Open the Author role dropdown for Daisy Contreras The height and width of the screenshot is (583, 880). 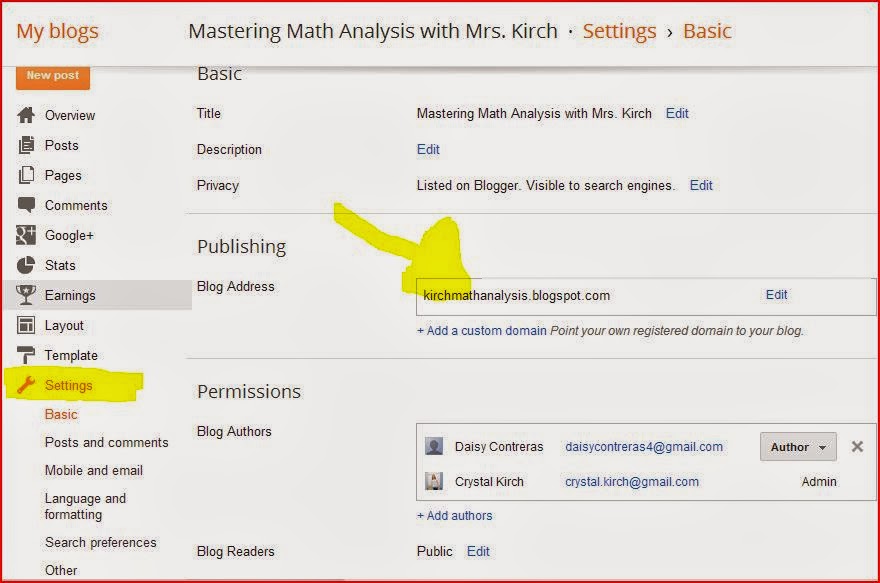[797, 447]
